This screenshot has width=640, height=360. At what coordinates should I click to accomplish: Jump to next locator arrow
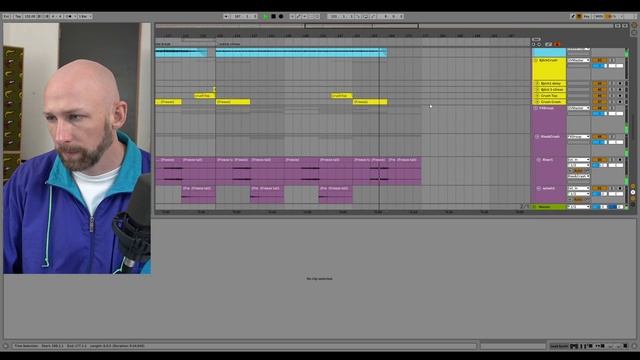pos(539,44)
